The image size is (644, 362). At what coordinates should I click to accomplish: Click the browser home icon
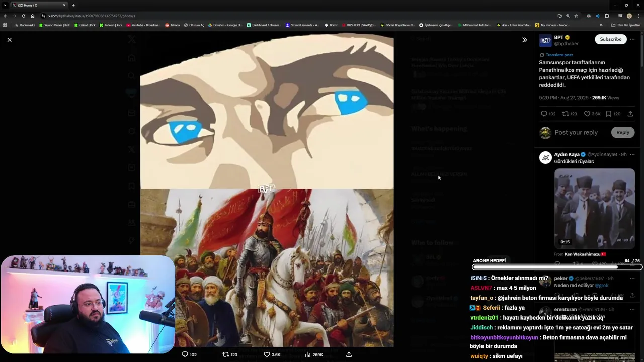pos(33,16)
